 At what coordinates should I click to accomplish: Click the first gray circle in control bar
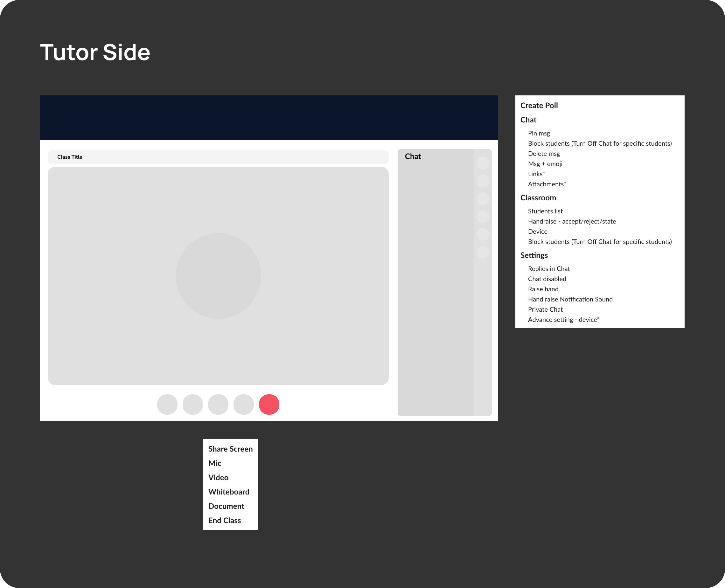pyautogui.click(x=167, y=405)
